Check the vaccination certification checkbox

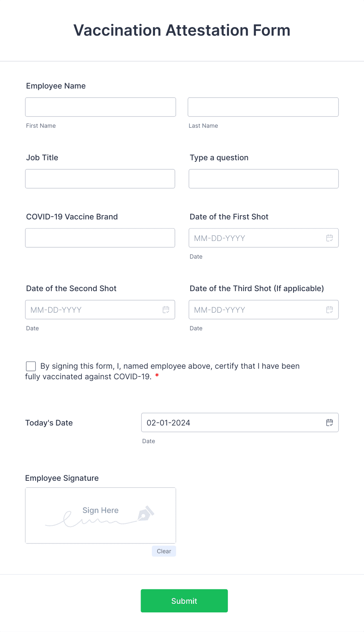tap(31, 366)
